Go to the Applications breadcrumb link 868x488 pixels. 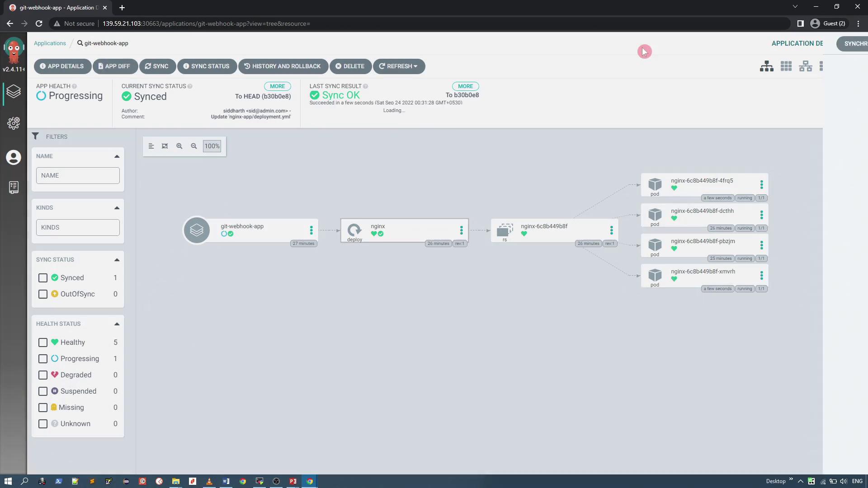[50, 43]
